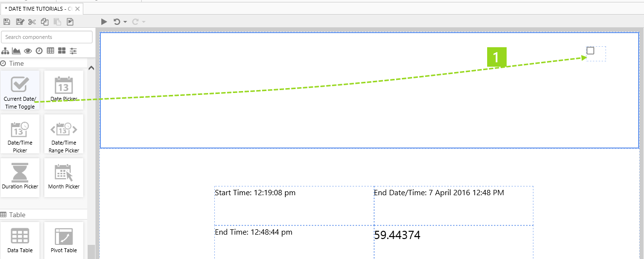Open the Undo history dropdown arrow
The width and height of the screenshot is (644, 259).
point(125,22)
